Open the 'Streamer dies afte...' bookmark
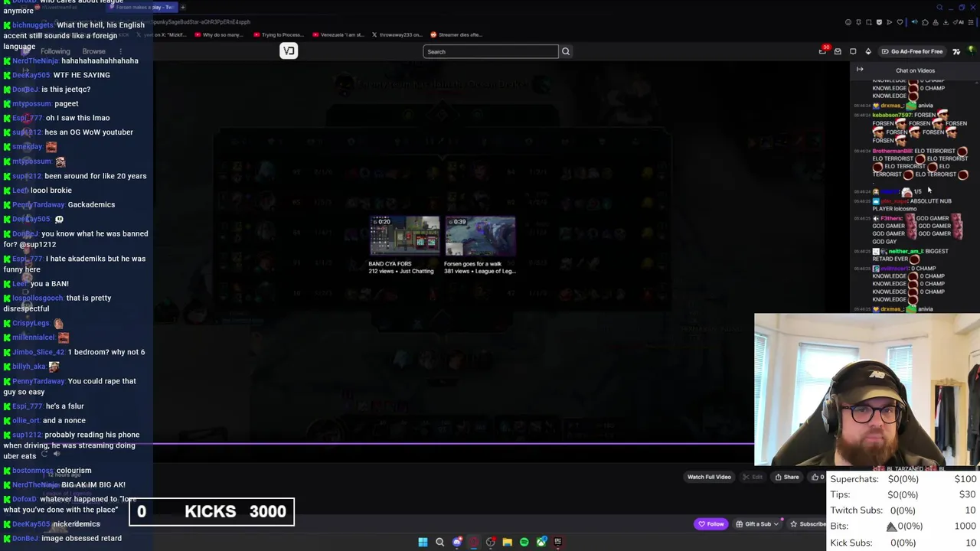Screen dimensions: 980x551 [456, 34]
